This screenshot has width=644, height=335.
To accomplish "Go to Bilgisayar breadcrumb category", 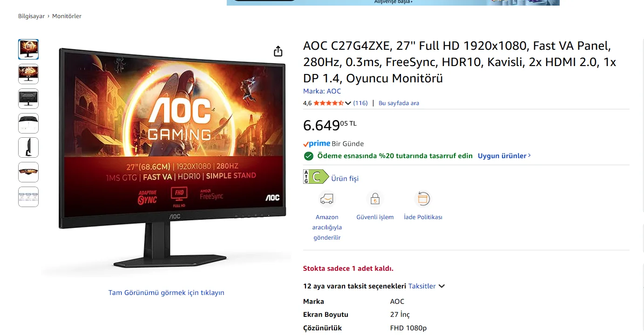I will pos(31,16).
